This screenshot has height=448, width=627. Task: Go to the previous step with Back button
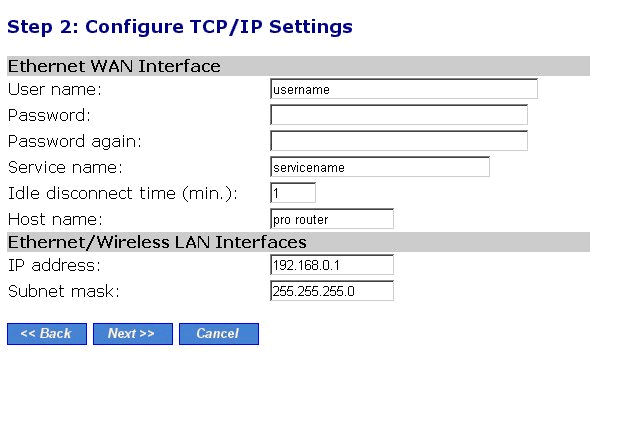(x=47, y=334)
